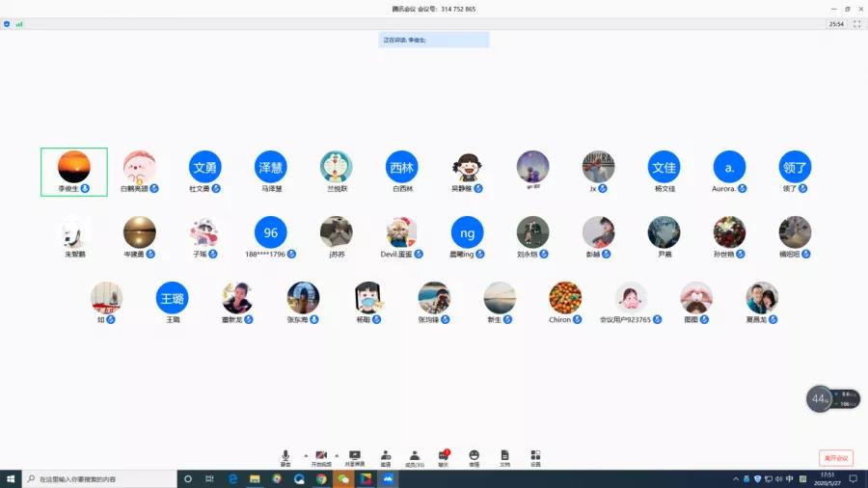Open the members list panel
Viewport: 868px width, 488px height.
click(x=414, y=456)
